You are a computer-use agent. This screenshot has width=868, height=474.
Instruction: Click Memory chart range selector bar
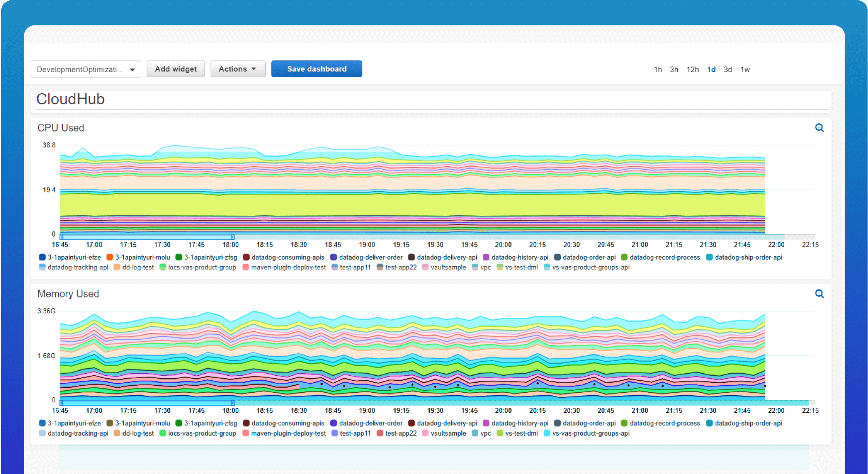(x=147, y=403)
